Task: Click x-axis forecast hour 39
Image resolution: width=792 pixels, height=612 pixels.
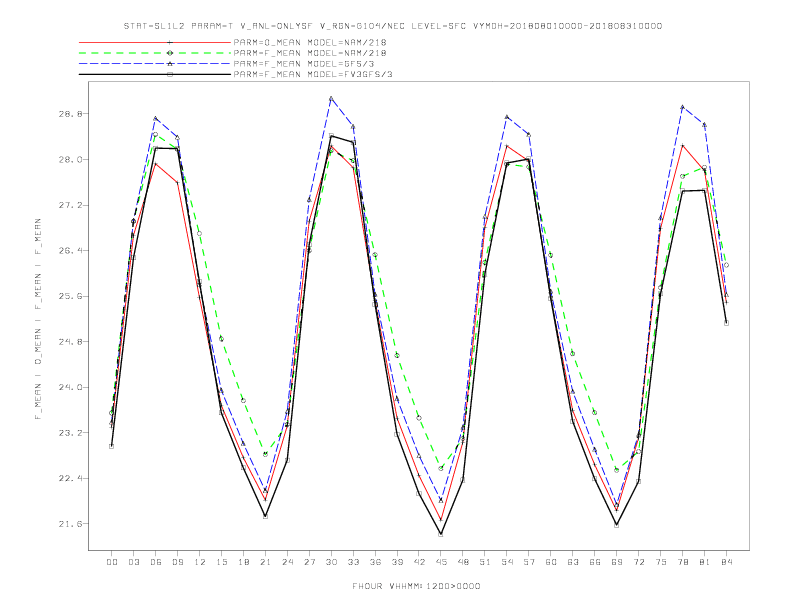Action: [397, 562]
